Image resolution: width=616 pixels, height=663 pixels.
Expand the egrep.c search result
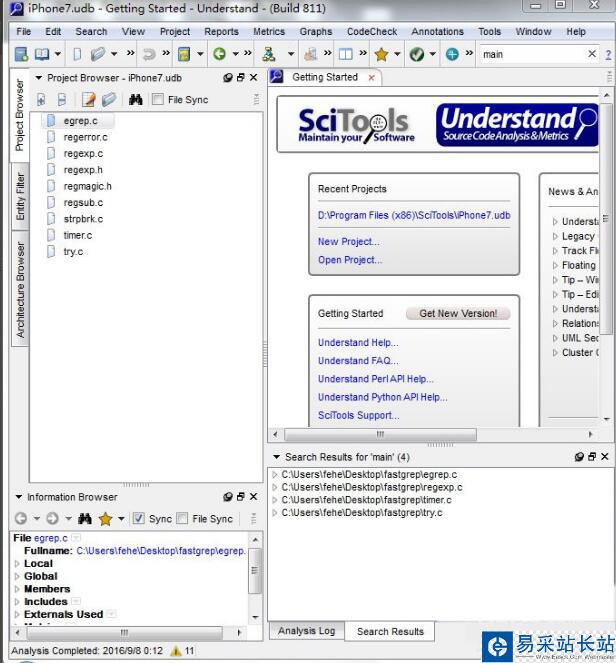274,475
